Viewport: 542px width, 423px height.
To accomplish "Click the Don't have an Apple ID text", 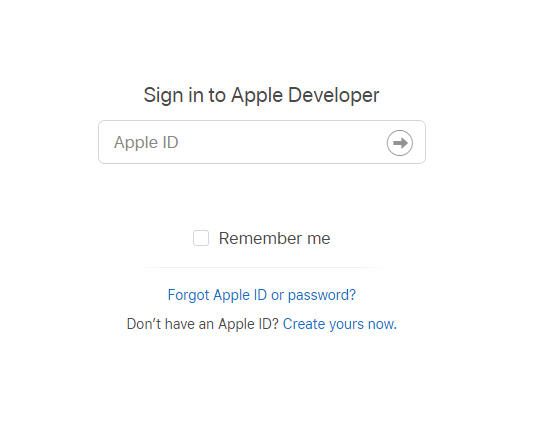I will [x=203, y=324].
